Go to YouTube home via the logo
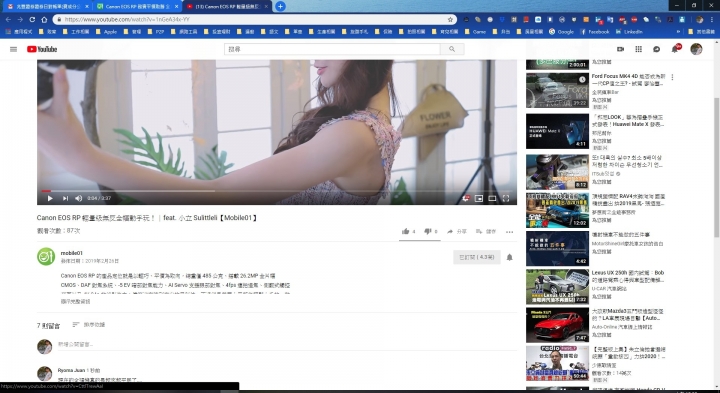 [x=42, y=49]
